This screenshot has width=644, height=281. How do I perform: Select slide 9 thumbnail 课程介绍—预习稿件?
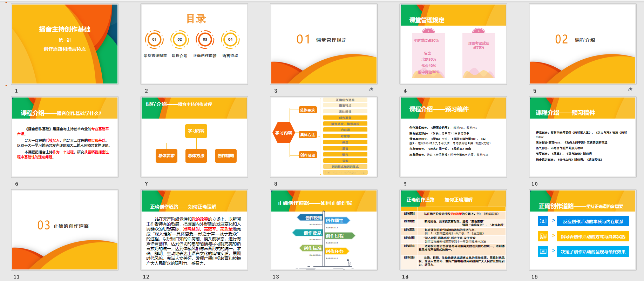click(x=453, y=137)
